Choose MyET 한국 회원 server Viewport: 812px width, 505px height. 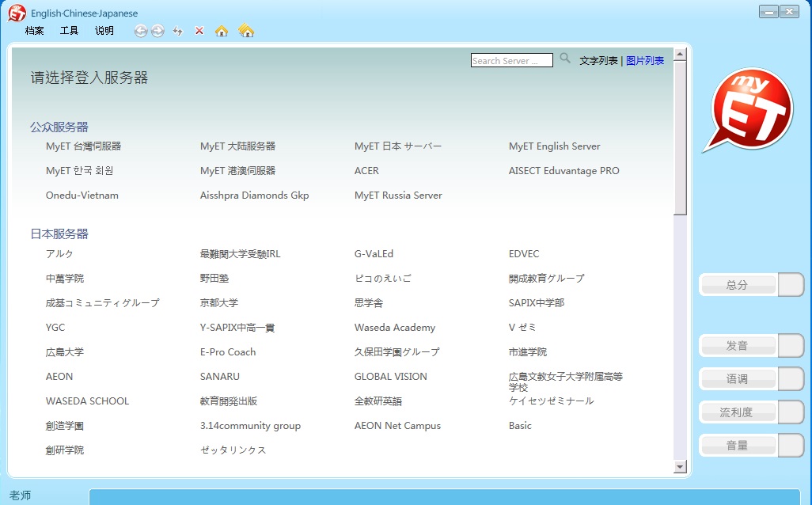click(x=79, y=170)
